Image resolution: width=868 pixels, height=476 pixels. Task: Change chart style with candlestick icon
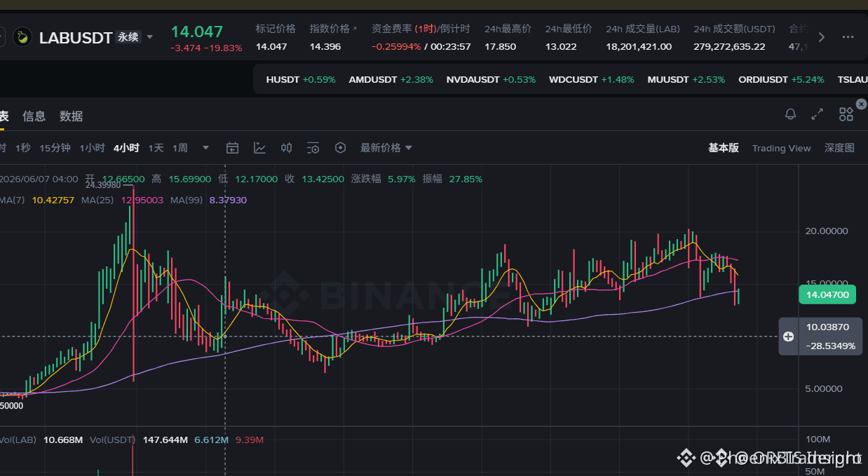tap(286, 148)
